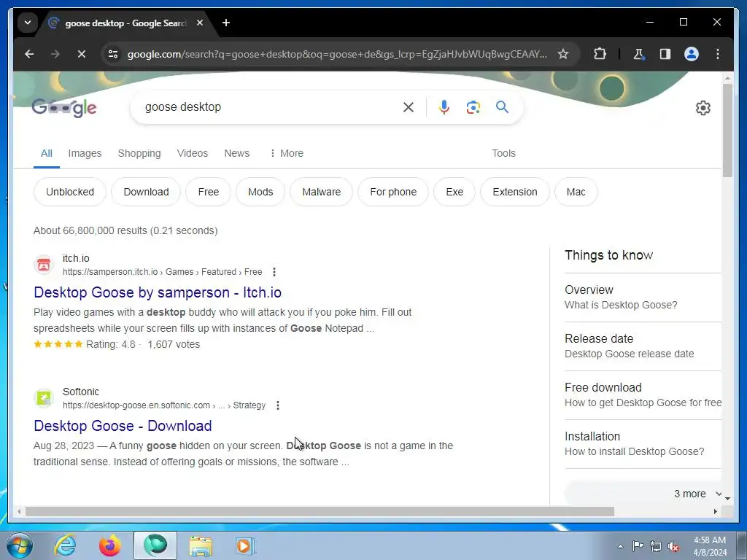Viewport: 747px width, 560px height.
Task: Apply the For phone filter chip
Action: [x=393, y=192]
